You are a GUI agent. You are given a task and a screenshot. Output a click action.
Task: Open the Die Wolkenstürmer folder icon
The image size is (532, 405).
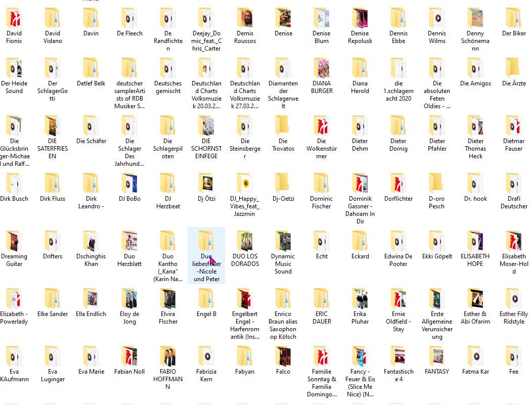point(322,126)
